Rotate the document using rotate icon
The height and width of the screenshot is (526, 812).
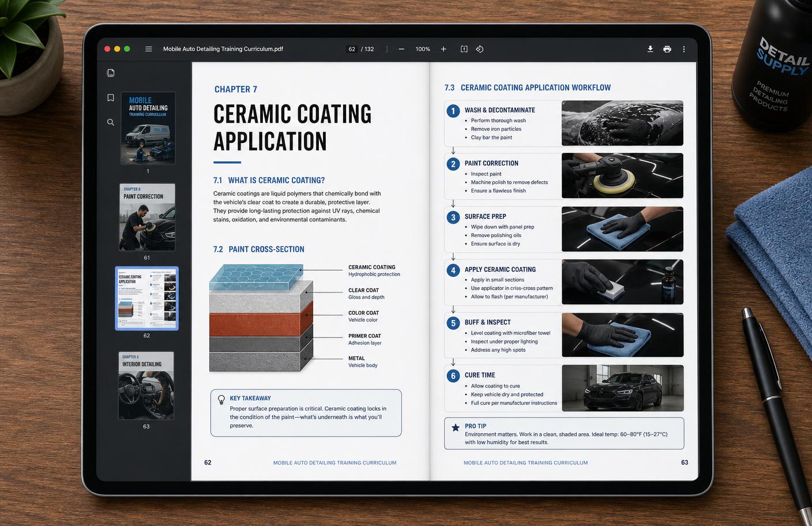tap(480, 49)
